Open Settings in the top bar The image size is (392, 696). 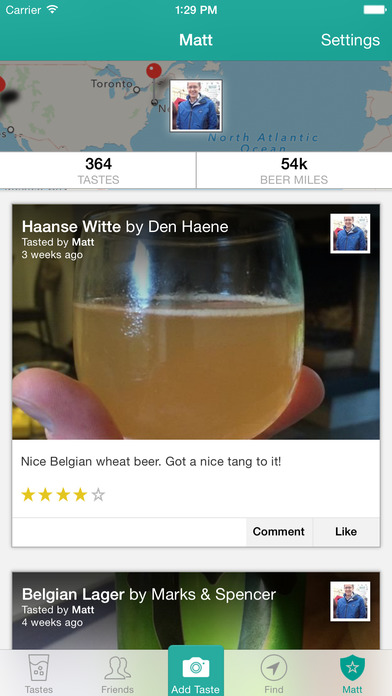coord(350,40)
